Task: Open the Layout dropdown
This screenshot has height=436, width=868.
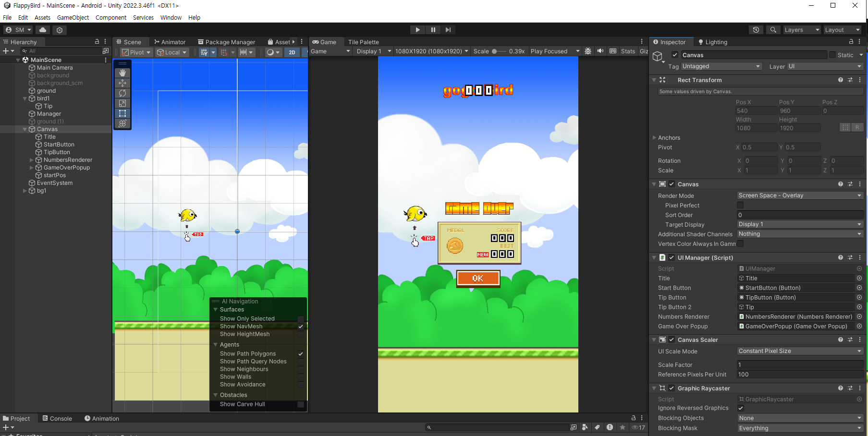Action: [842, 30]
